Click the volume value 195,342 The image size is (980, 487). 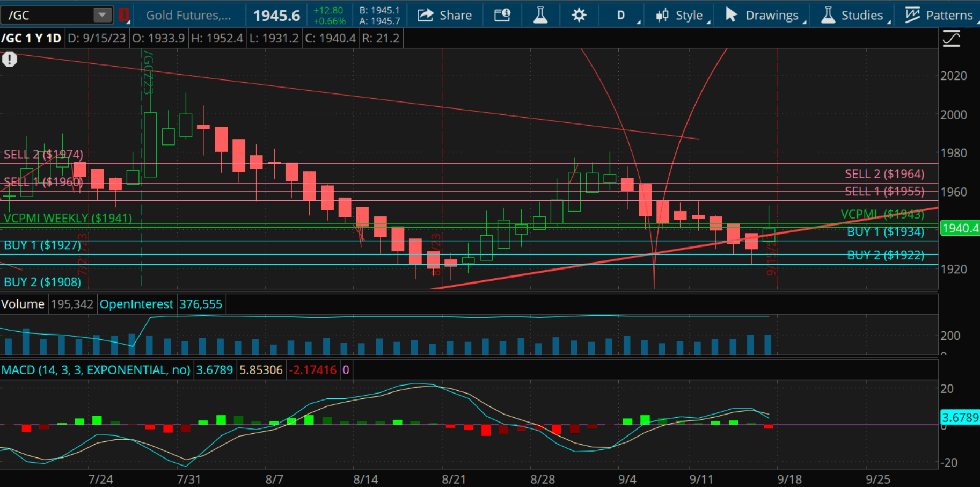point(72,304)
